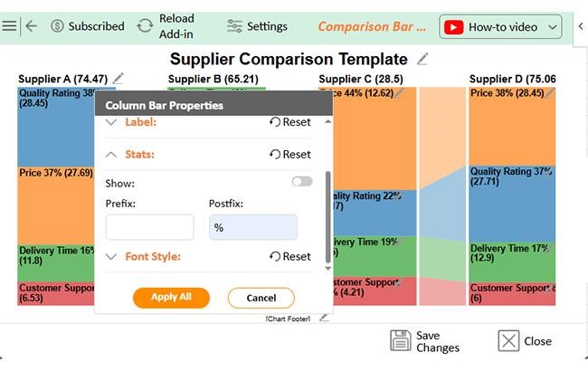Image resolution: width=588 pixels, height=371 pixels.
Task: Click the Reload Add-in icon
Action: [145, 26]
